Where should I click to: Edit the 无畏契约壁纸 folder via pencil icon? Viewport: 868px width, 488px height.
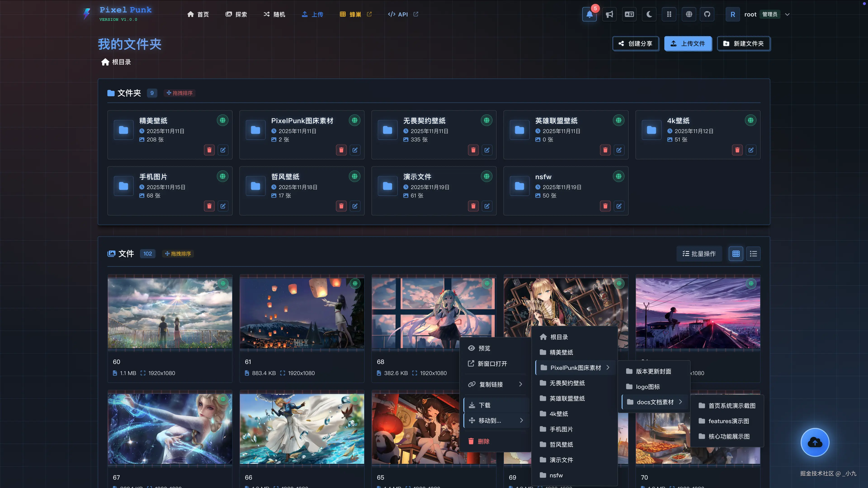click(487, 150)
